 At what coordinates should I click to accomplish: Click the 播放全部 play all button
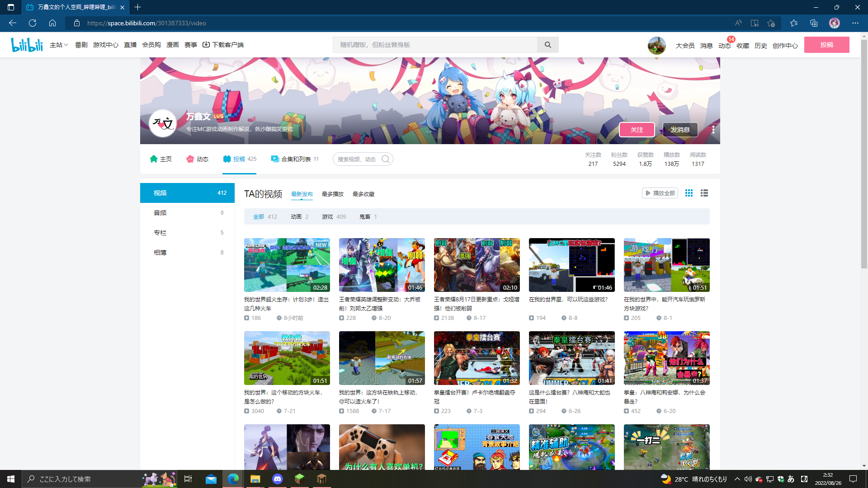point(660,193)
